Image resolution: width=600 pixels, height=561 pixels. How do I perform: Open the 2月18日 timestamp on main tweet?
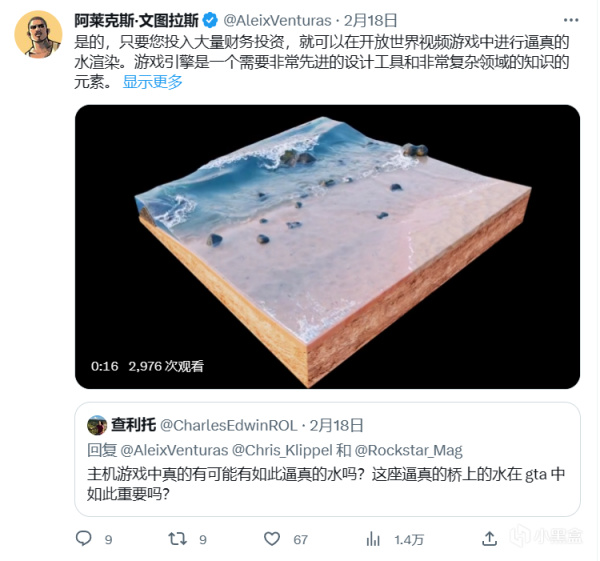[x=370, y=21]
